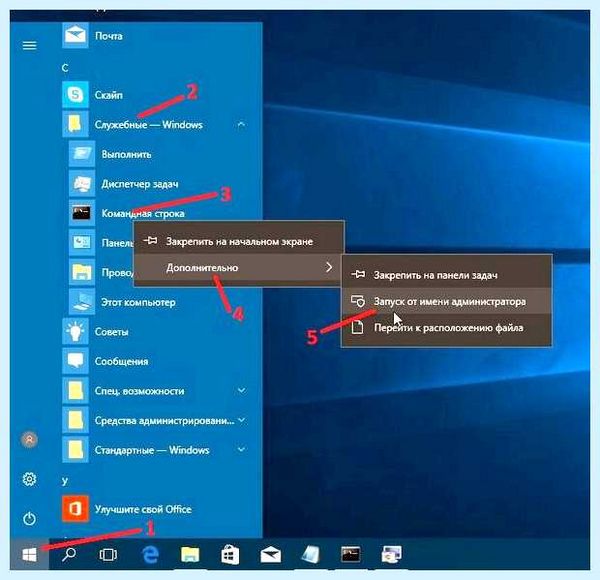Screen dimensions: 600x580
Task: Open the Mail app on the taskbar
Action: pyautogui.click(x=271, y=555)
